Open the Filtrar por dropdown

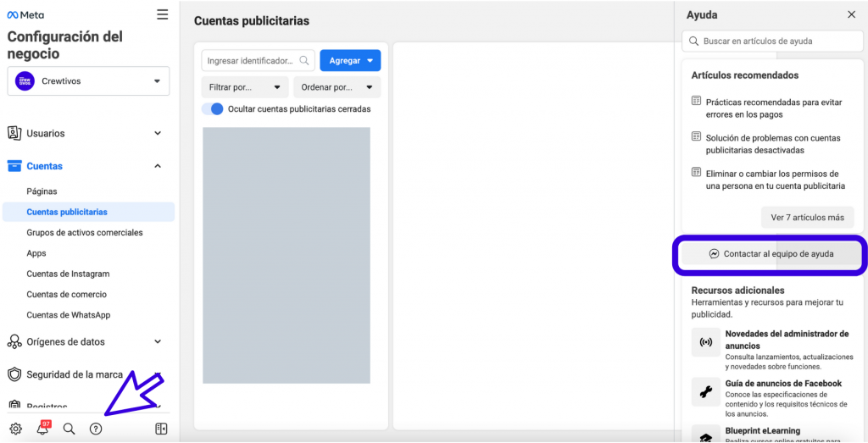245,87
